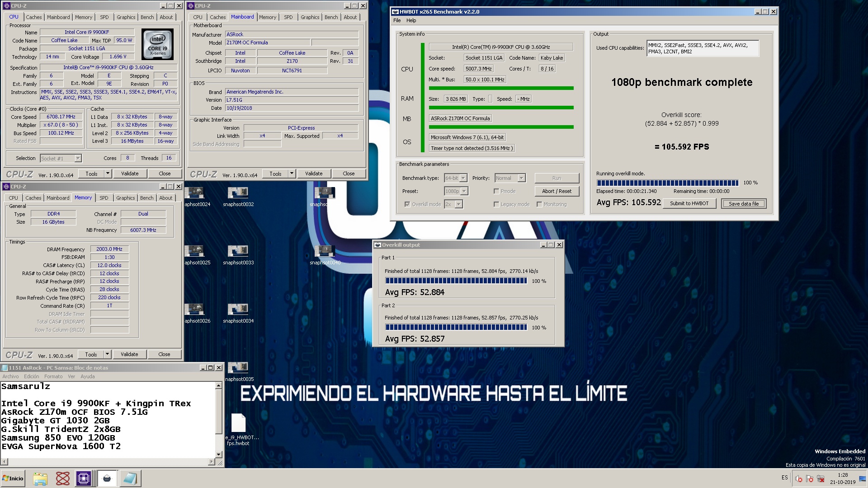Click Tools button in top-left CPU-Z window
This screenshot has height=488, width=868.
[x=91, y=174]
